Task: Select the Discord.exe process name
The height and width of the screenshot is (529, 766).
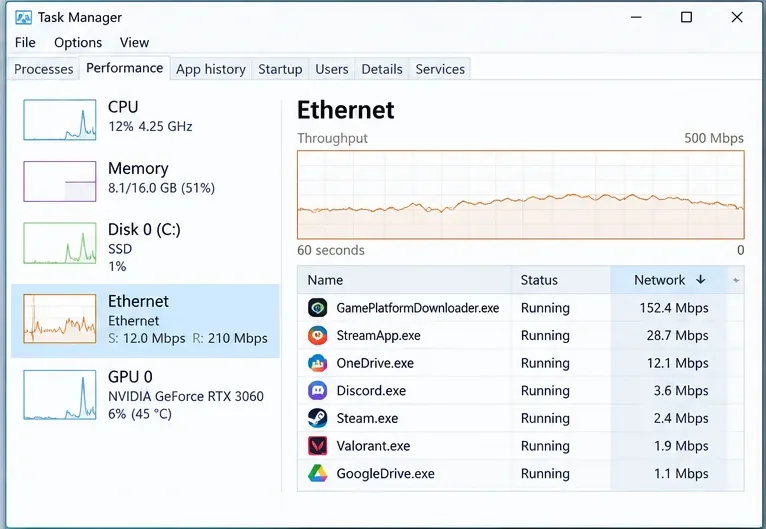Action: tap(371, 391)
